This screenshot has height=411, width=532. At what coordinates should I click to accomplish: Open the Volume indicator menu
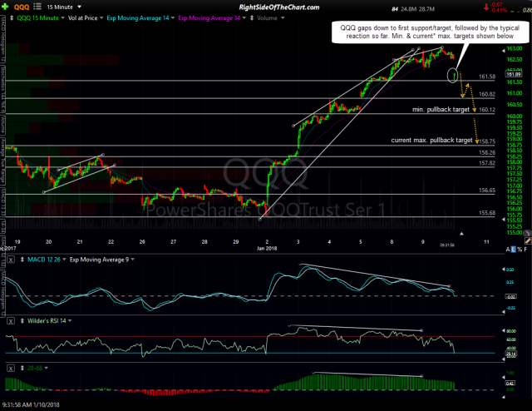pos(270,18)
